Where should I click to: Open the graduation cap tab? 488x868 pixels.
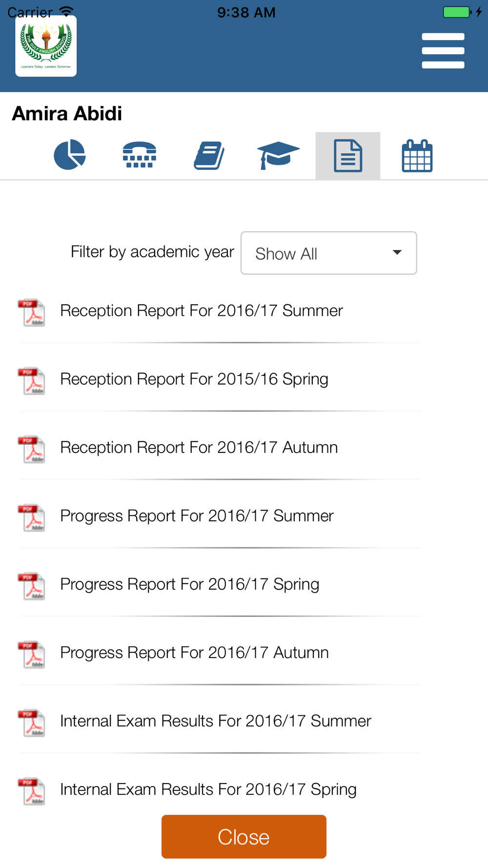(x=278, y=155)
